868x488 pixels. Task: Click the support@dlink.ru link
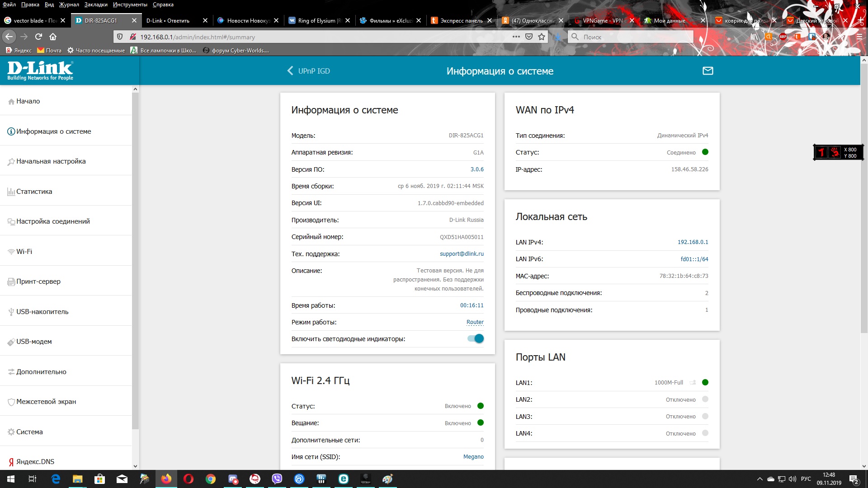click(461, 254)
